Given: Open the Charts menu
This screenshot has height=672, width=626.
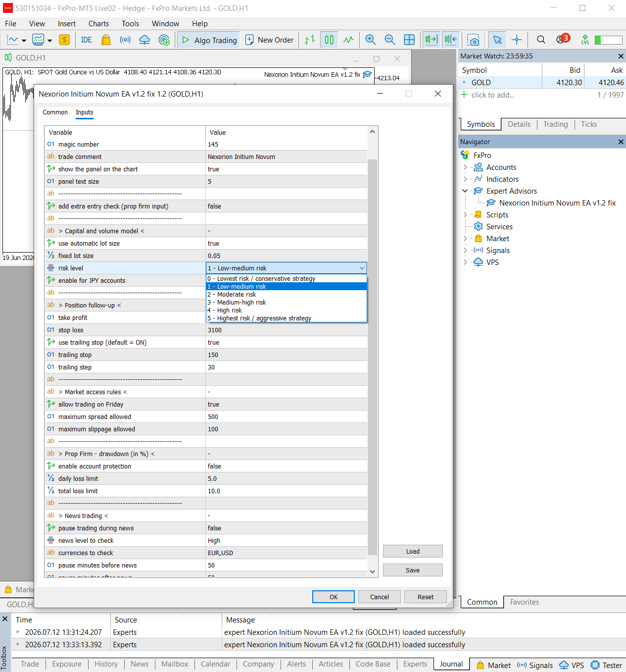Looking at the screenshot, I should [98, 24].
